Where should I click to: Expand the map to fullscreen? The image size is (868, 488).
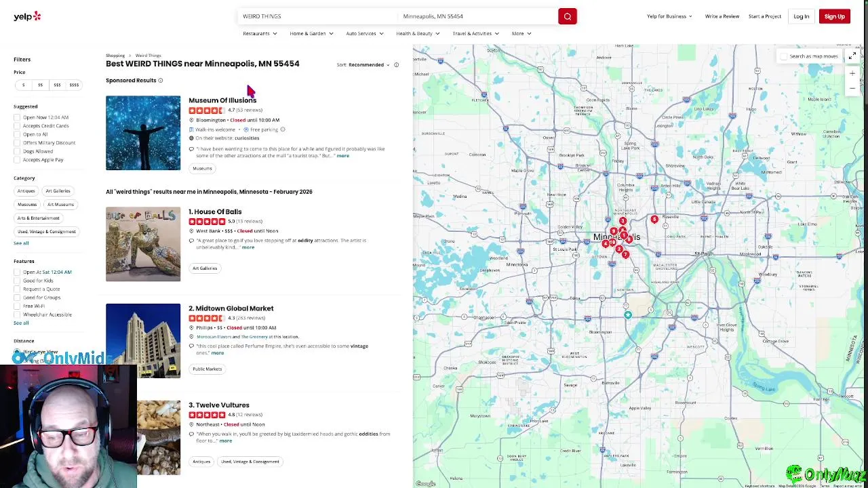coord(852,56)
